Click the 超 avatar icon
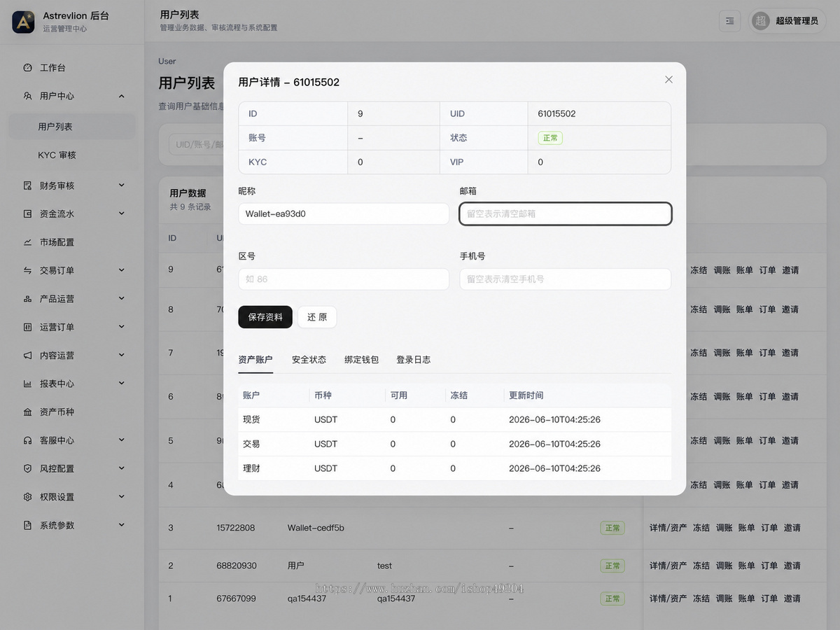The image size is (840, 630). [x=760, y=21]
